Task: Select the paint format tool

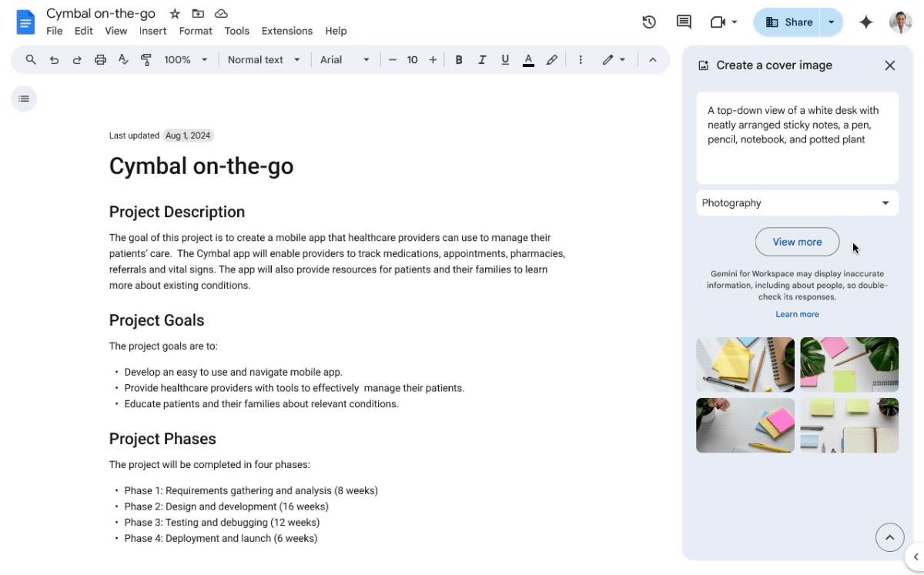Action: click(x=146, y=59)
